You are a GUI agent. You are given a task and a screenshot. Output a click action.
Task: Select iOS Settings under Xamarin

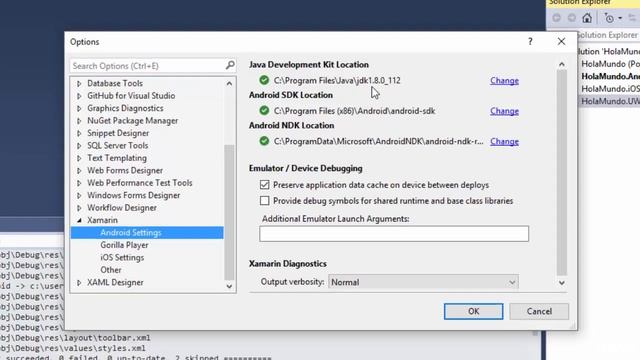point(122,258)
